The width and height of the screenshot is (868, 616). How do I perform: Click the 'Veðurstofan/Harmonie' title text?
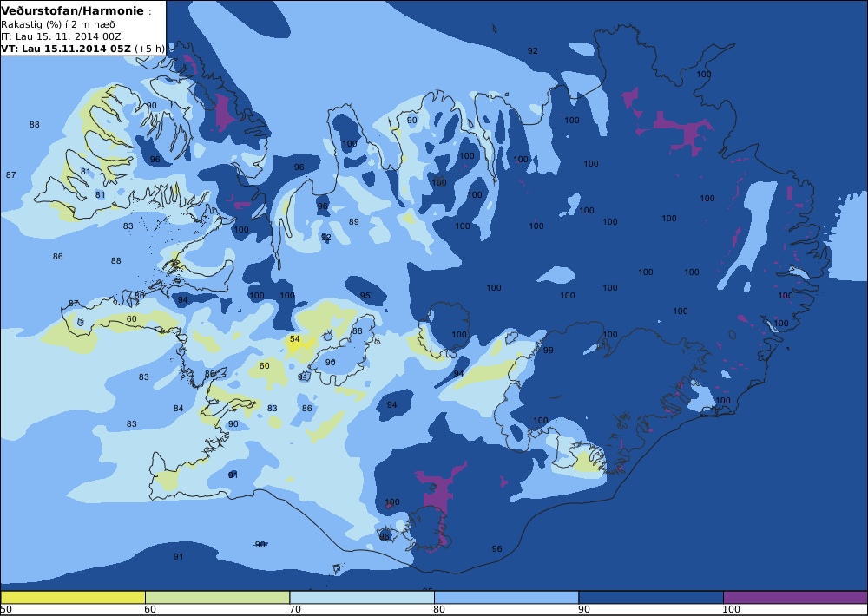click(x=73, y=11)
